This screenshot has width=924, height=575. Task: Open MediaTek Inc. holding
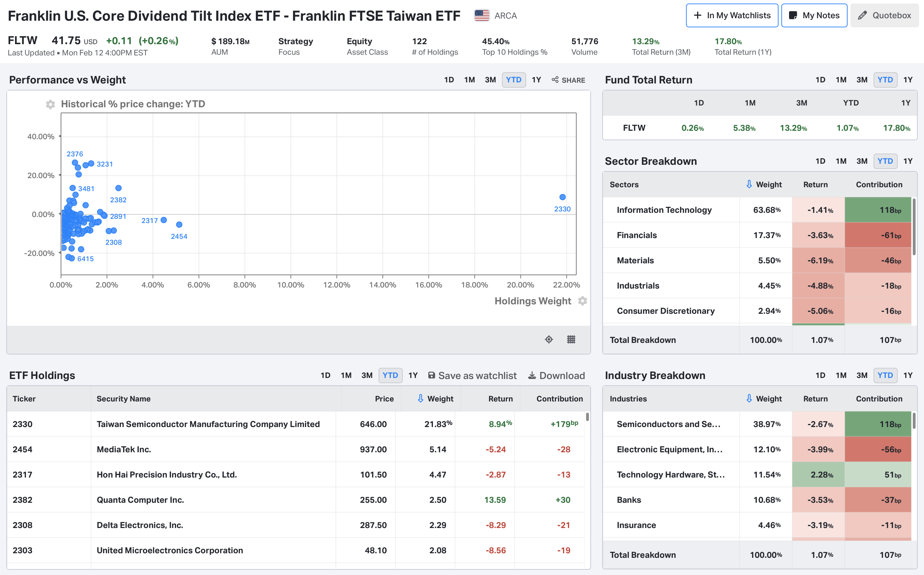(123, 449)
